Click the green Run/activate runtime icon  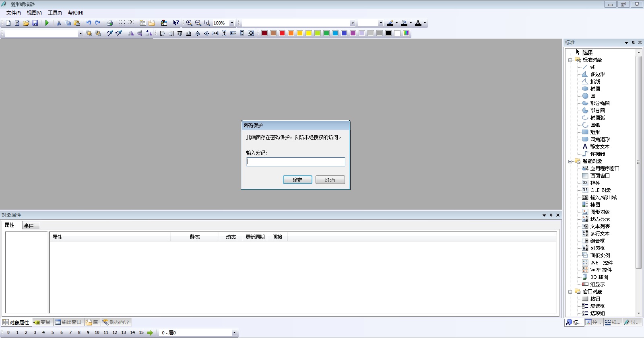pyautogui.click(x=47, y=23)
